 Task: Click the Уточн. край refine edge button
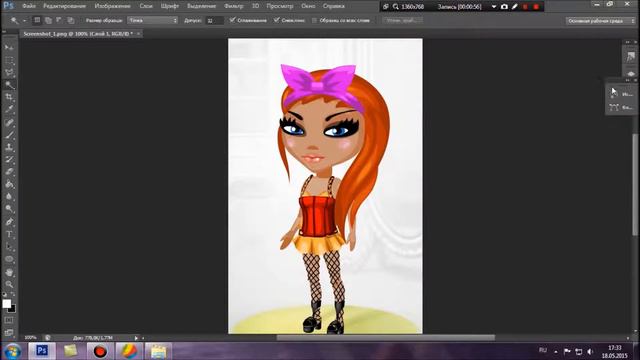tap(402, 20)
